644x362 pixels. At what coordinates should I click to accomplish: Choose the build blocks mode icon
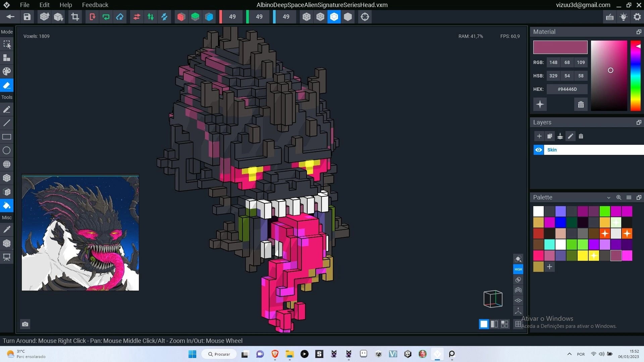pyautogui.click(x=7, y=58)
